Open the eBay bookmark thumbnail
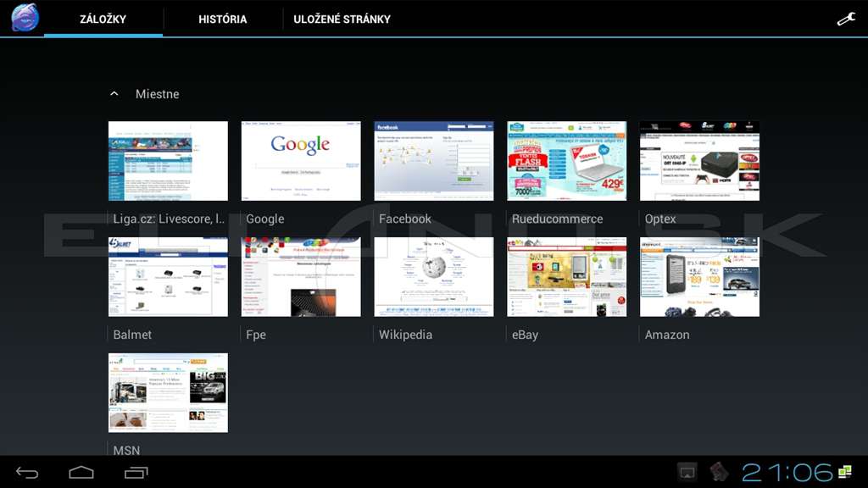 pyautogui.click(x=567, y=277)
